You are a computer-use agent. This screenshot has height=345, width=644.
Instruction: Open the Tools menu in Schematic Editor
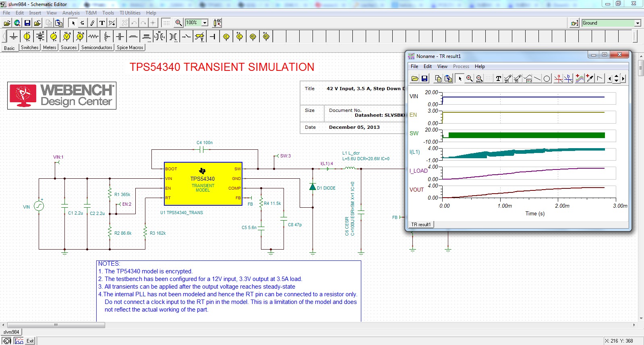click(x=108, y=13)
